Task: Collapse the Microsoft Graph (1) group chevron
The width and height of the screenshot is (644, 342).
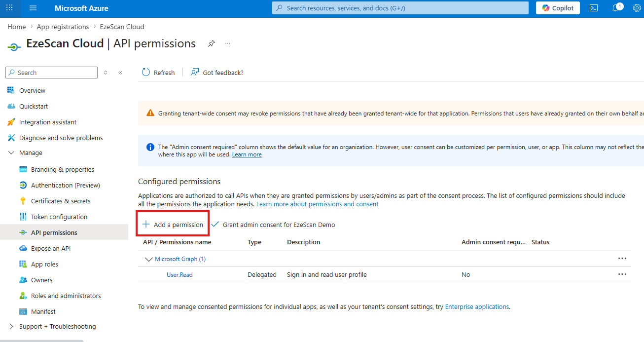Action: (x=148, y=259)
